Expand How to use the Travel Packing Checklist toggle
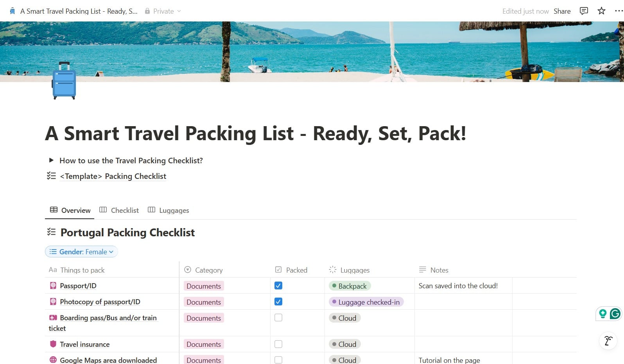Screen dimensions: 624x364 coord(51,160)
